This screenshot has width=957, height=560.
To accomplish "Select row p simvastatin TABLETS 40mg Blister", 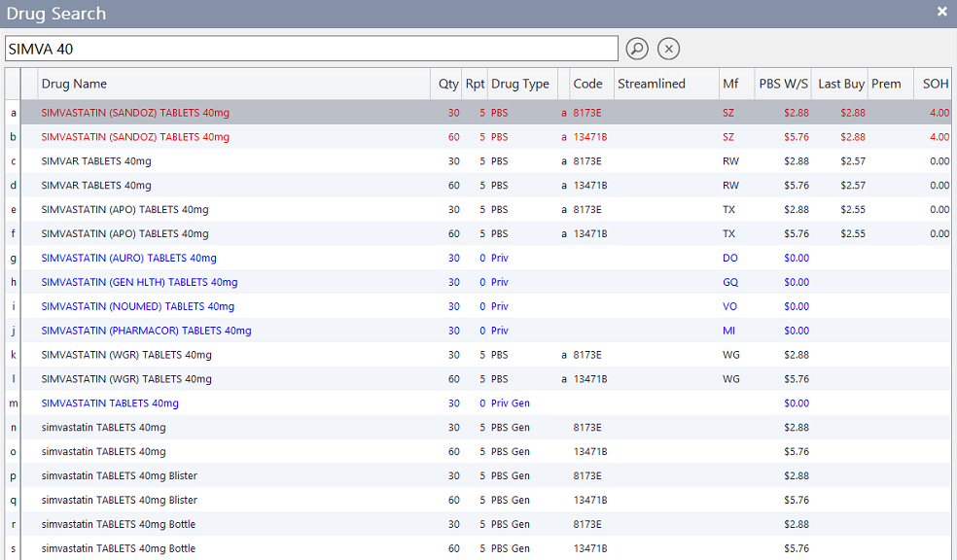I will [478, 475].
